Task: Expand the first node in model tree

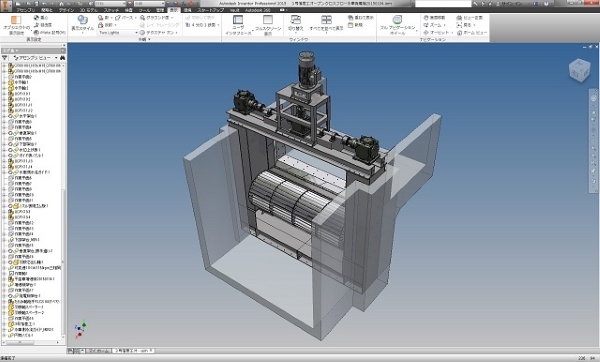Action: click(x=4, y=66)
